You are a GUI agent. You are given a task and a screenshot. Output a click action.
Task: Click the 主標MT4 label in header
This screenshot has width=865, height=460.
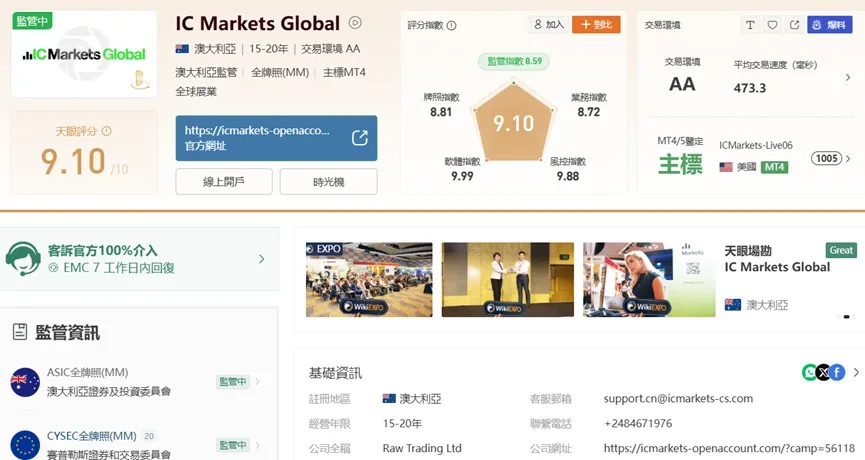(x=344, y=72)
